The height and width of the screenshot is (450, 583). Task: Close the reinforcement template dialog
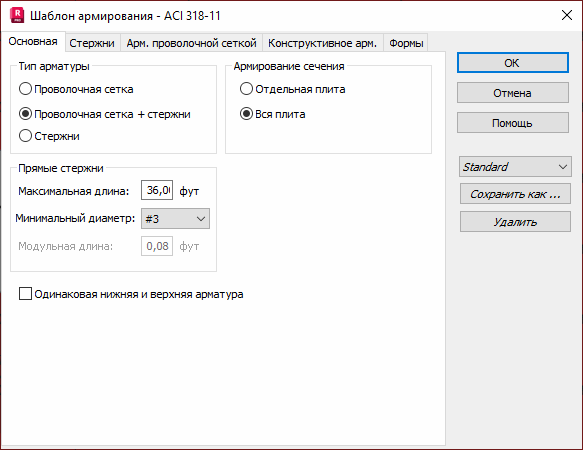[567, 15]
